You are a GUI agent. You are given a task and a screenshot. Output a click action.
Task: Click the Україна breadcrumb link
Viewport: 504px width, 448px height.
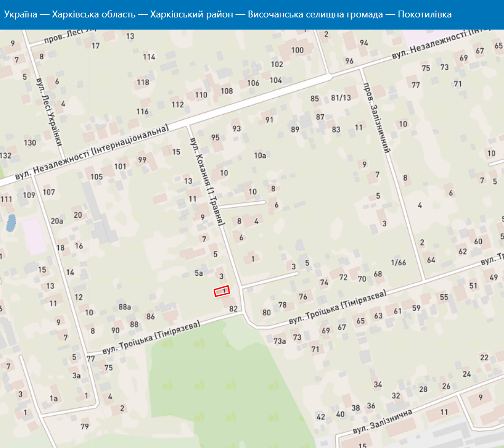[x=20, y=14]
